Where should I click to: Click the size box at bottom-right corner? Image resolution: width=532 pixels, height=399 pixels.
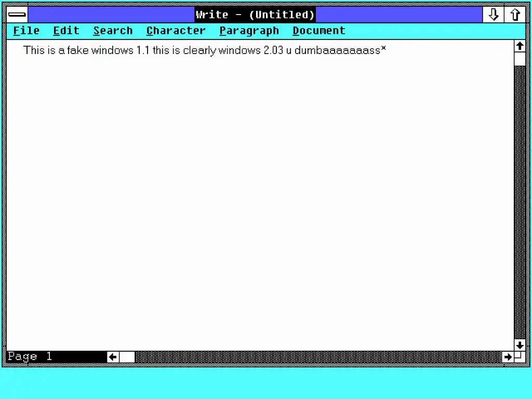coord(520,357)
